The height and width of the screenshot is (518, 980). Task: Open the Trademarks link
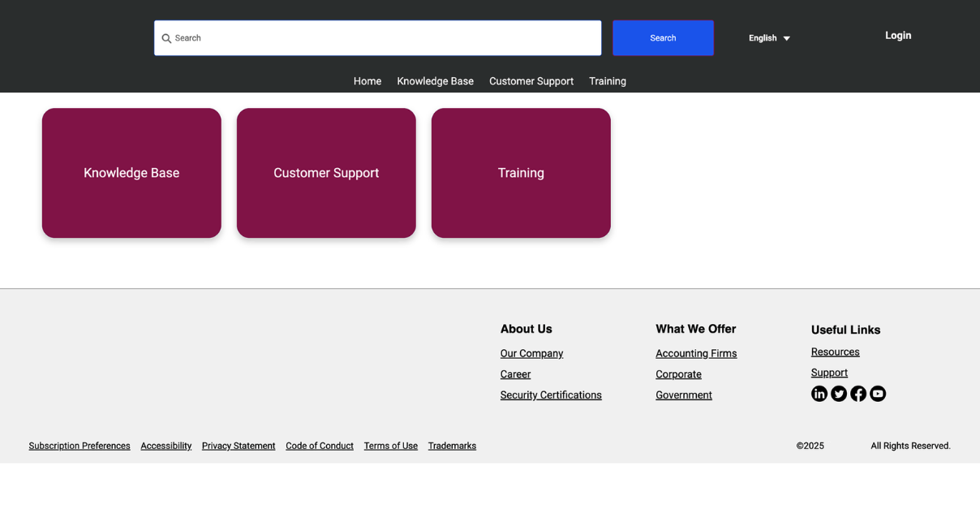pos(452,446)
